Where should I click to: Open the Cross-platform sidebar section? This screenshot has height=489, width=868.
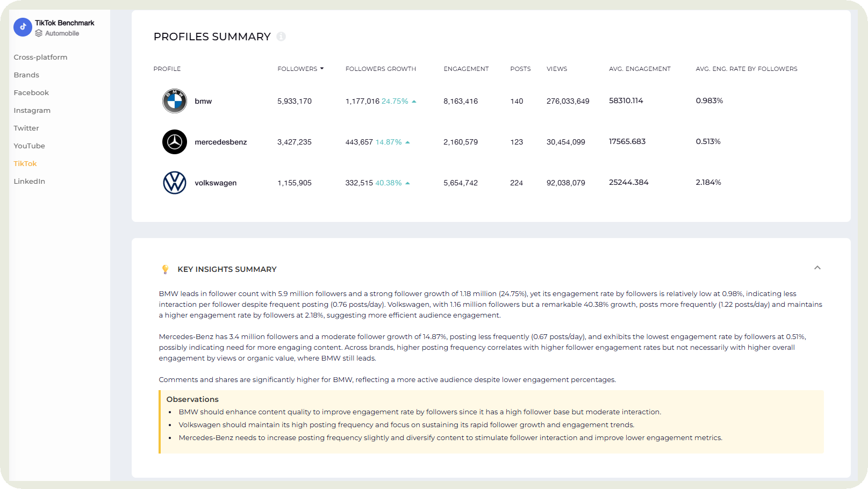tap(40, 57)
